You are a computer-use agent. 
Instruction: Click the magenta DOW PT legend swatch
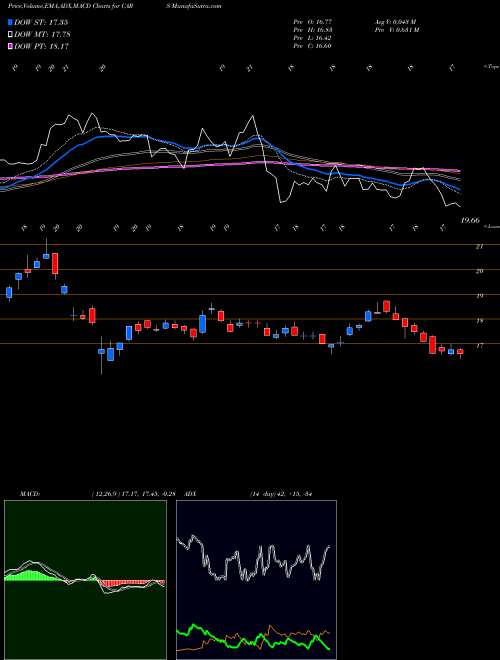coord(11,47)
